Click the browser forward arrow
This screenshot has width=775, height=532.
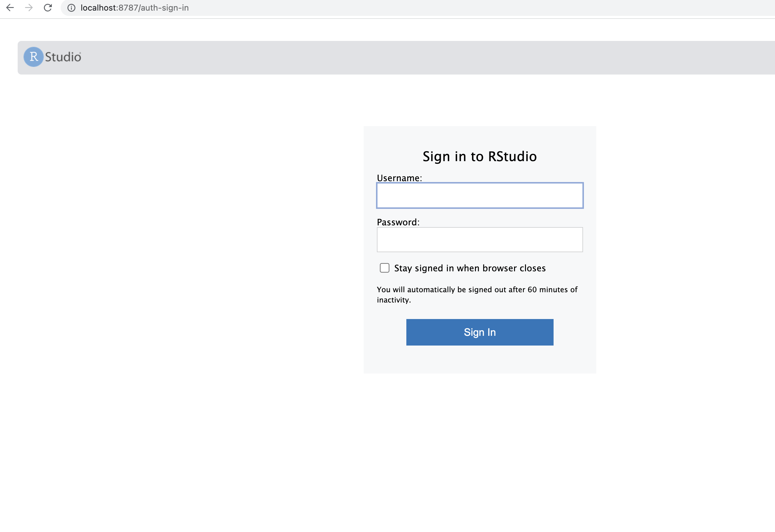coord(29,8)
